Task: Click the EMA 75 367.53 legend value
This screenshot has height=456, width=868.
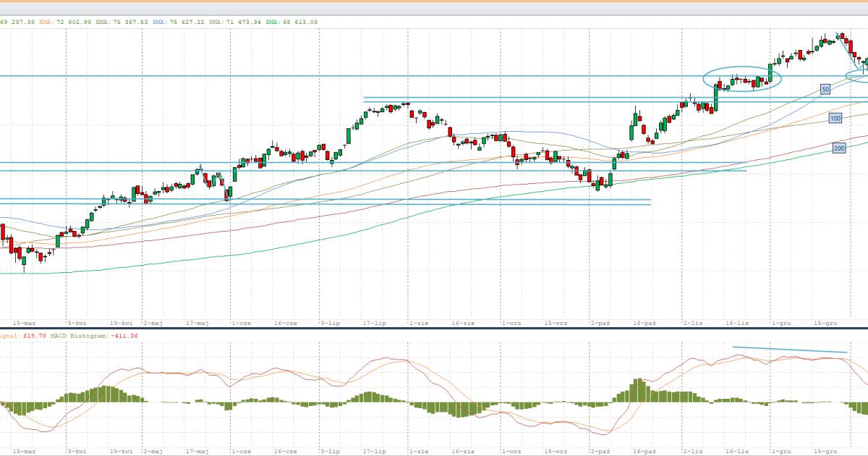Action: pos(122,22)
